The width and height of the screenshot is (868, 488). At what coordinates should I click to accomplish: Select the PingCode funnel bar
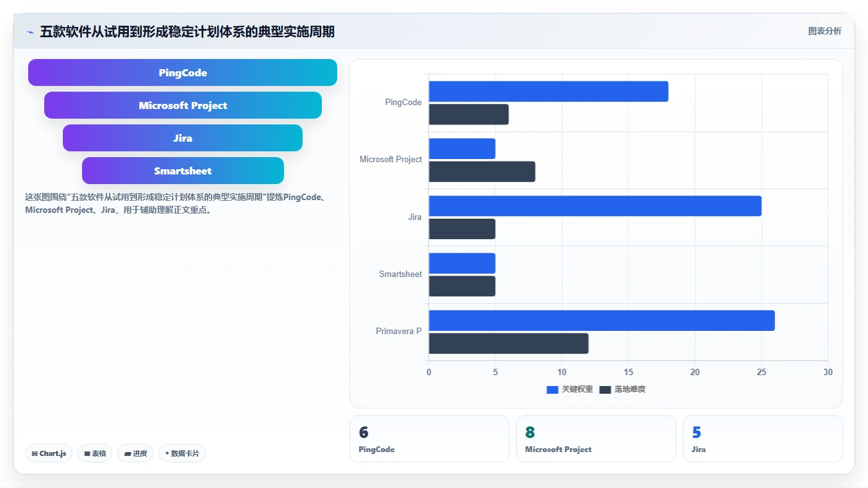point(183,72)
